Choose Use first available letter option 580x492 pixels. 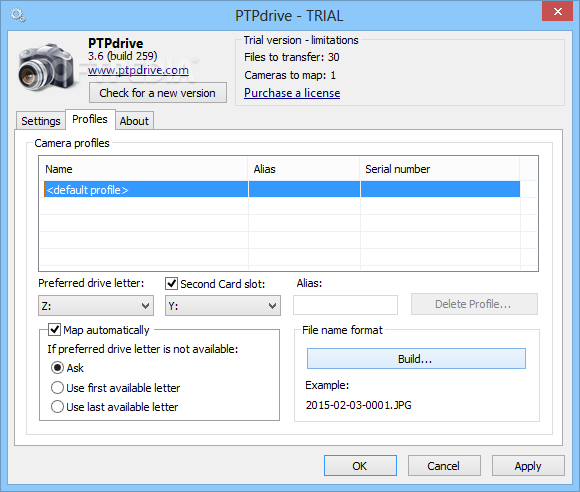(x=57, y=388)
